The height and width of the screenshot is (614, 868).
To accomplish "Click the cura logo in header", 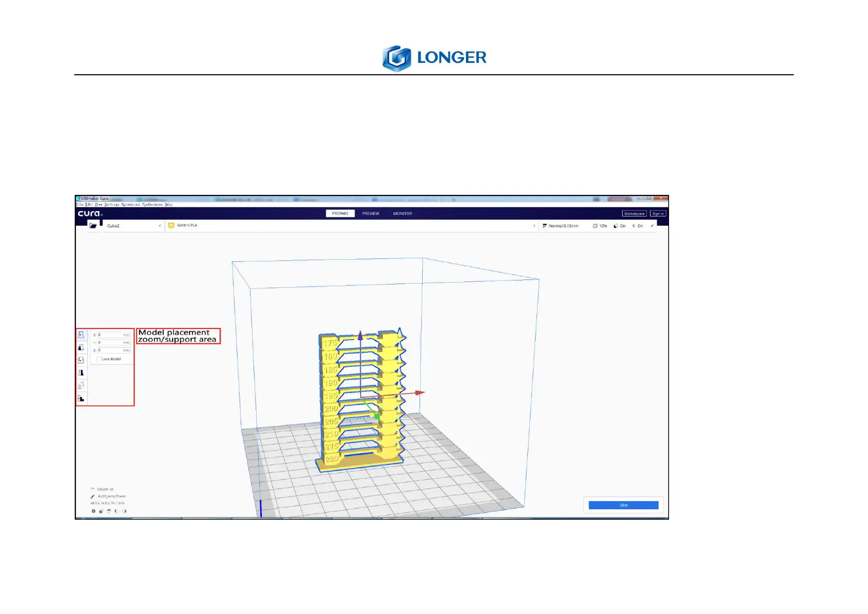I will (90, 213).
